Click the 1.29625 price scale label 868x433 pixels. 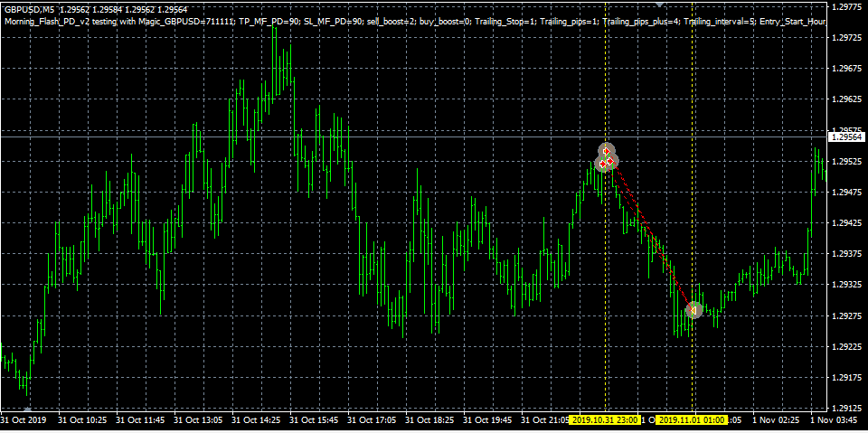pyautogui.click(x=844, y=99)
